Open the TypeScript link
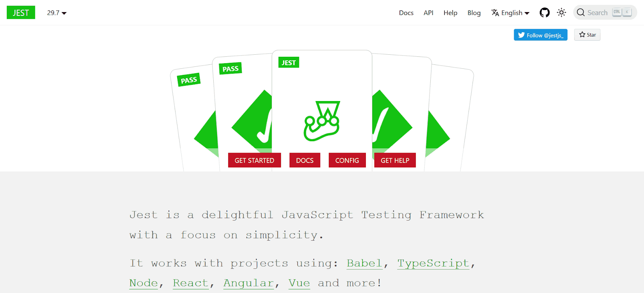644x293 pixels. point(433,263)
